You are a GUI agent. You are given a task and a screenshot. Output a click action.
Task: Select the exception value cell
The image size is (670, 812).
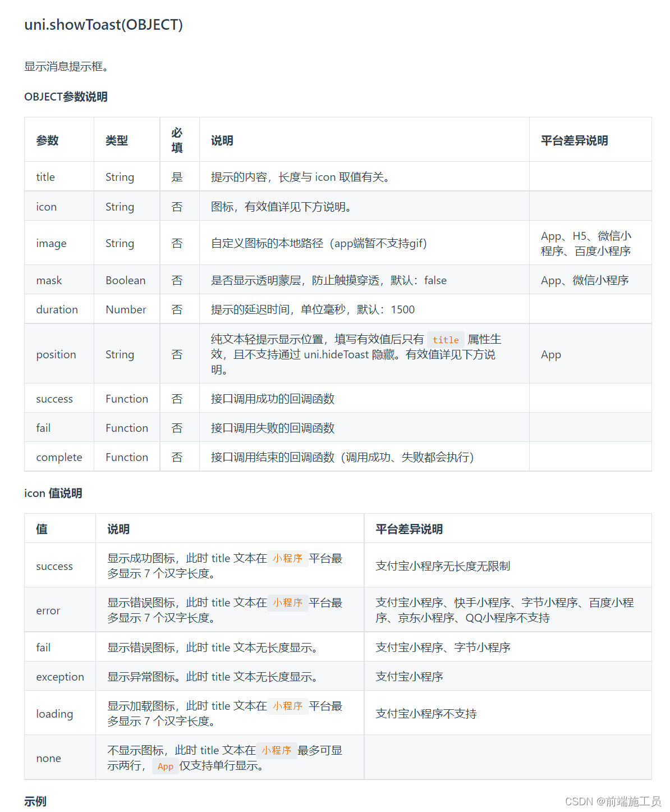(x=59, y=676)
